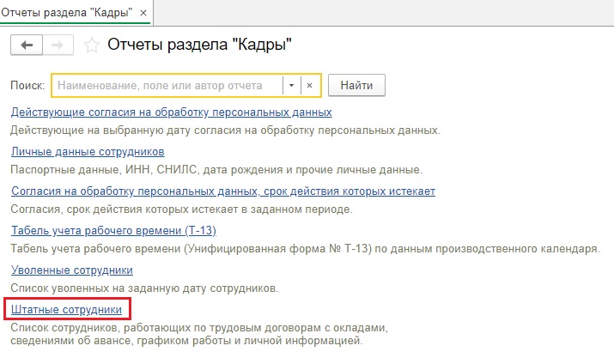Clear the search field with the x

(309, 85)
